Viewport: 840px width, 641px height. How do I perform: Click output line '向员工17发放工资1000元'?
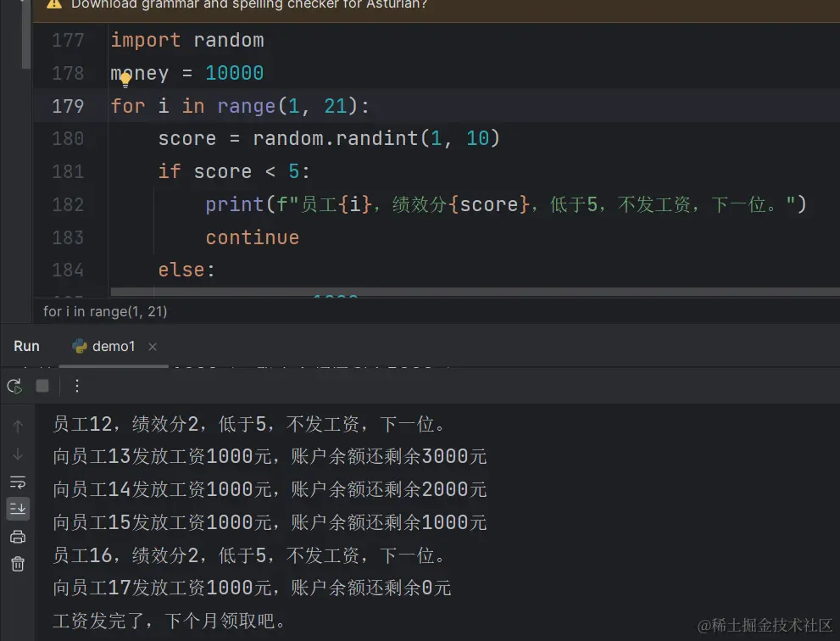click(252, 588)
